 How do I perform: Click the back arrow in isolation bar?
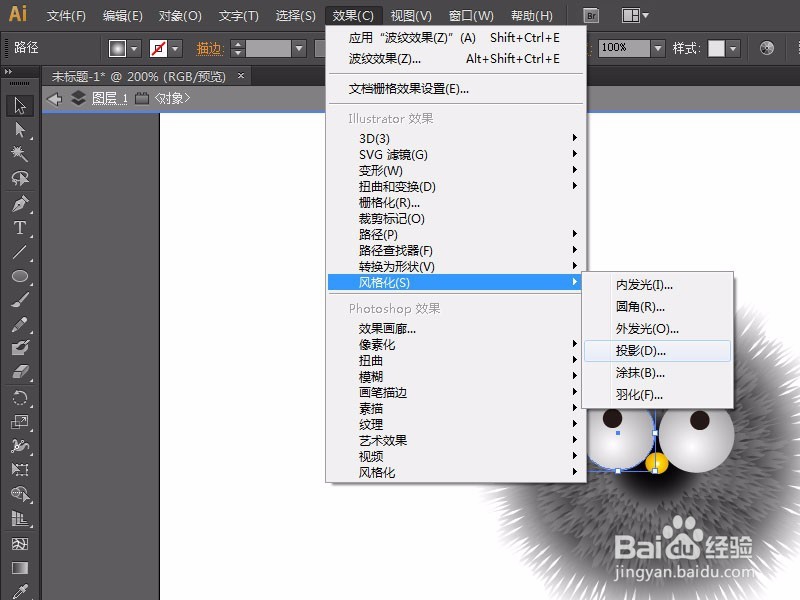[55, 98]
